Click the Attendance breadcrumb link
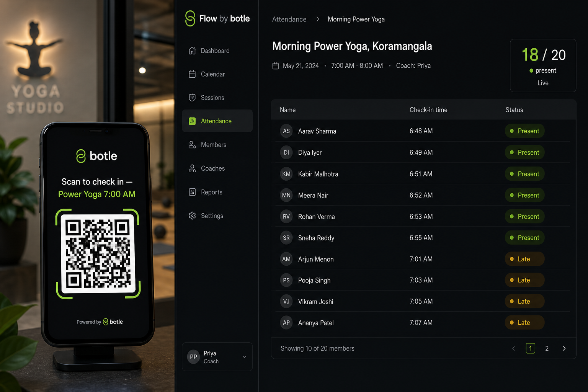The image size is (588, 392). tap(289, 19)
